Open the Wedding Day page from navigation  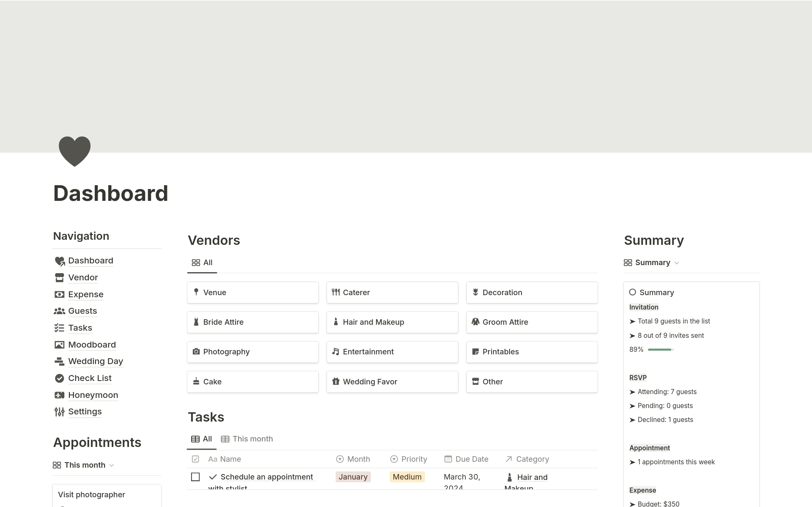(x=96, y=361)
